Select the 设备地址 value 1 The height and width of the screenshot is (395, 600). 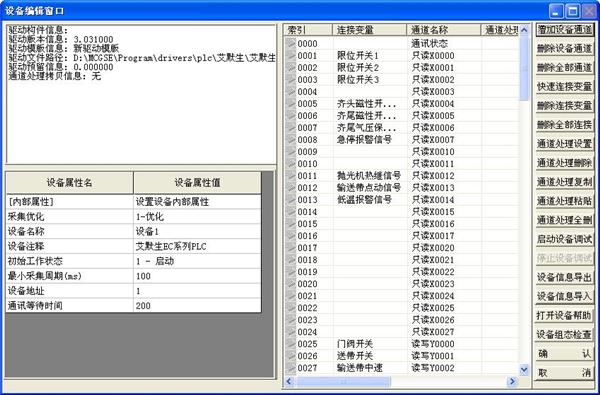tap(197, 291)
